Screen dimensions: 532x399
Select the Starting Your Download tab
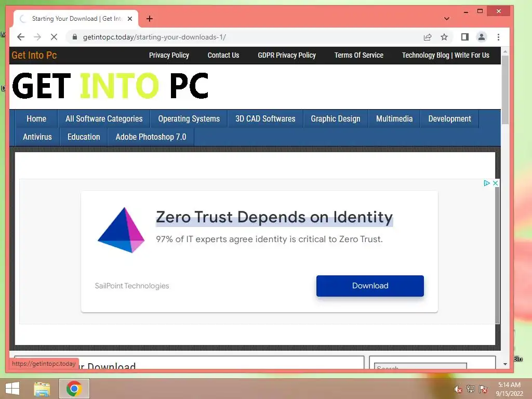click(76, 19)
